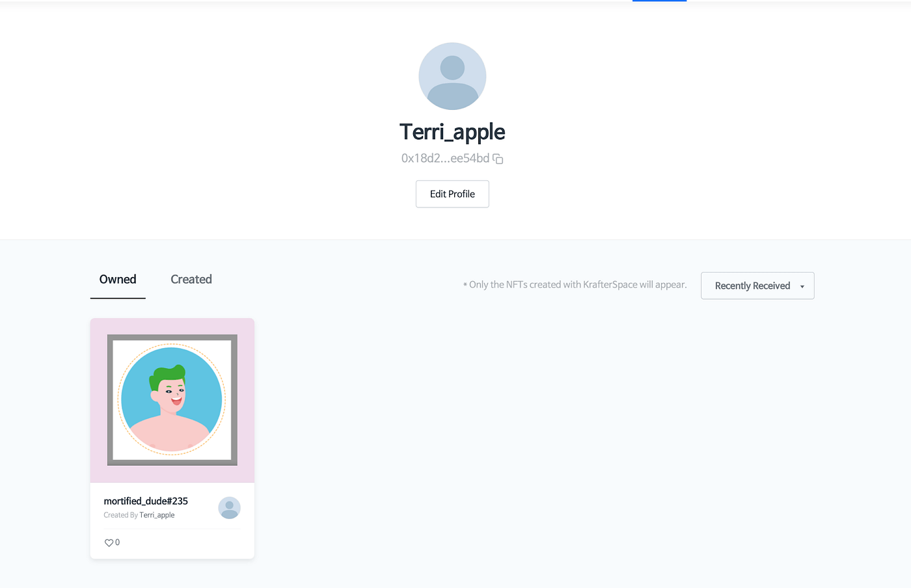The image size is (911, 588).
Task: Select the 0x18d2...ee54bd wallet address text
Action: click(445, 158)
